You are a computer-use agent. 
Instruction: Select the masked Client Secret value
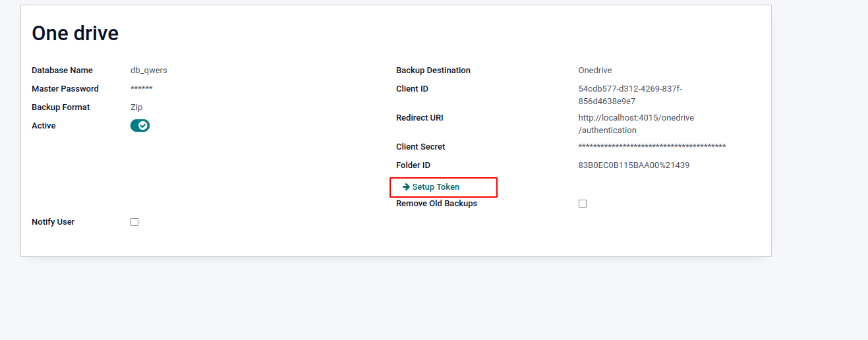coord(652,147)
